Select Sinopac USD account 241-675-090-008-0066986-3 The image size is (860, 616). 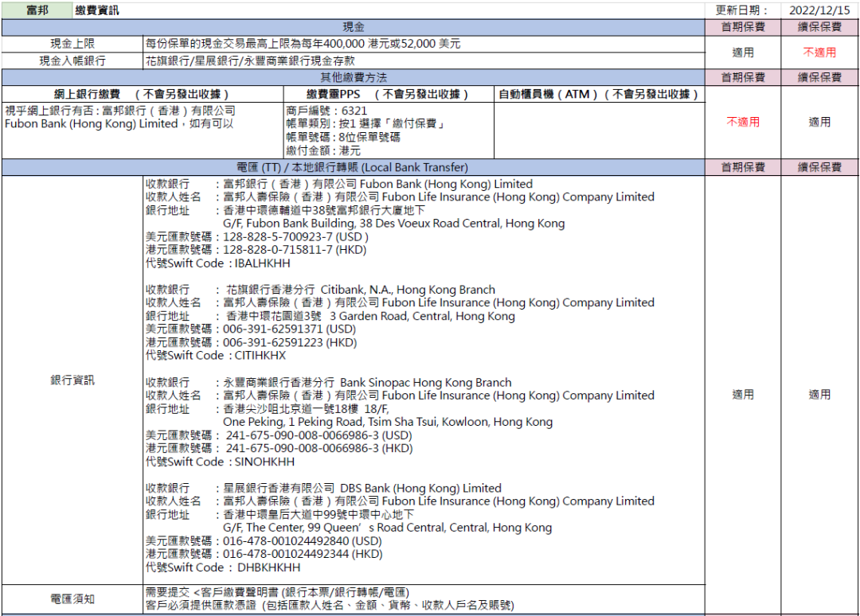click(279, 435)
